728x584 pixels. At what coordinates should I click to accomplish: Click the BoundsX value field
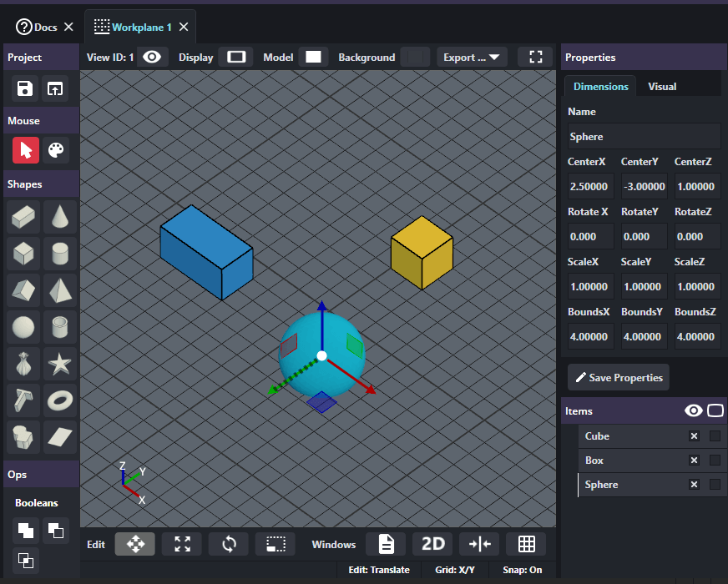click(590, 337)
